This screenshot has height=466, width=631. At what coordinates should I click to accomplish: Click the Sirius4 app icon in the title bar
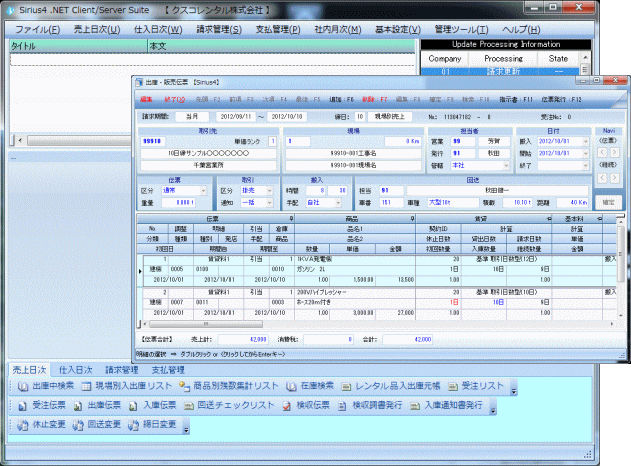11,10
